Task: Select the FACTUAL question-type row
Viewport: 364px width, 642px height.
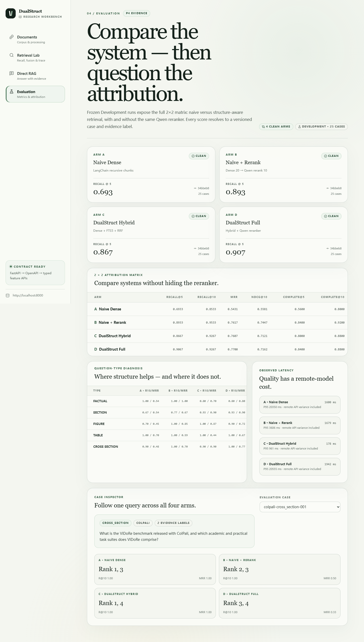Action: pyautogui.click(x=167, y=401)
